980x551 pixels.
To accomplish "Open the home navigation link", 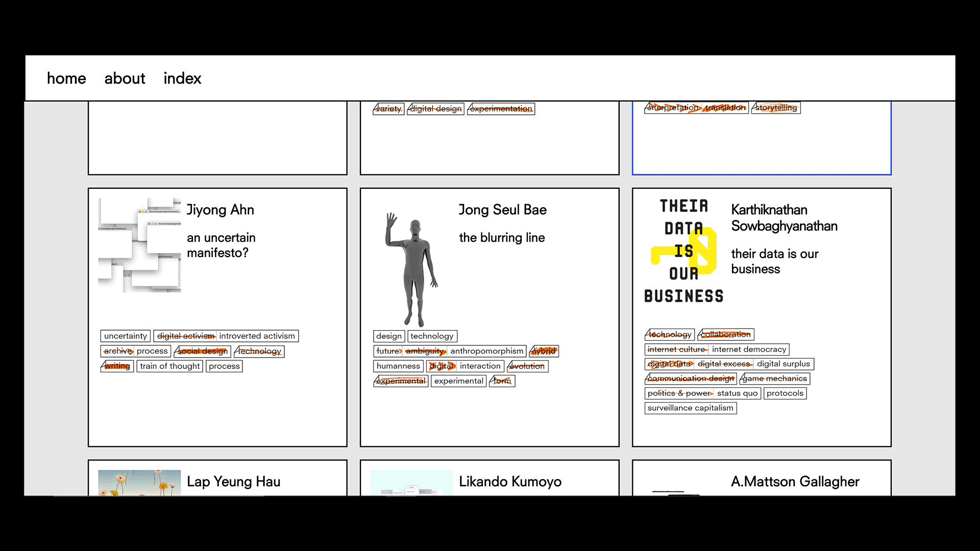I will click(66, 79).
